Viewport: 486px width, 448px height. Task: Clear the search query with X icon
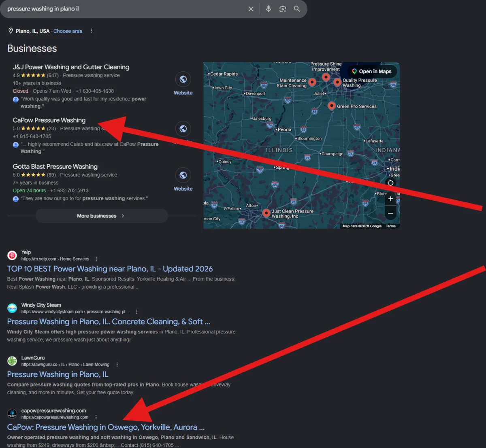click(251, 9)
